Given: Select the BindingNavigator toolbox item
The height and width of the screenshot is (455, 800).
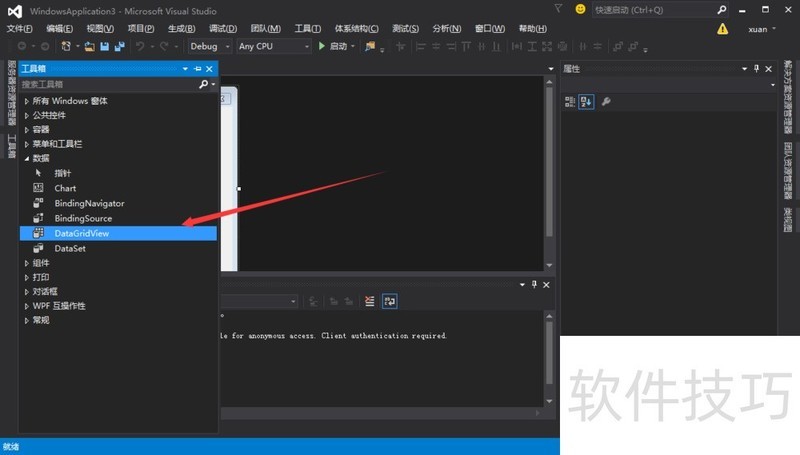Looking at the screenshot, I should [118, 204].
